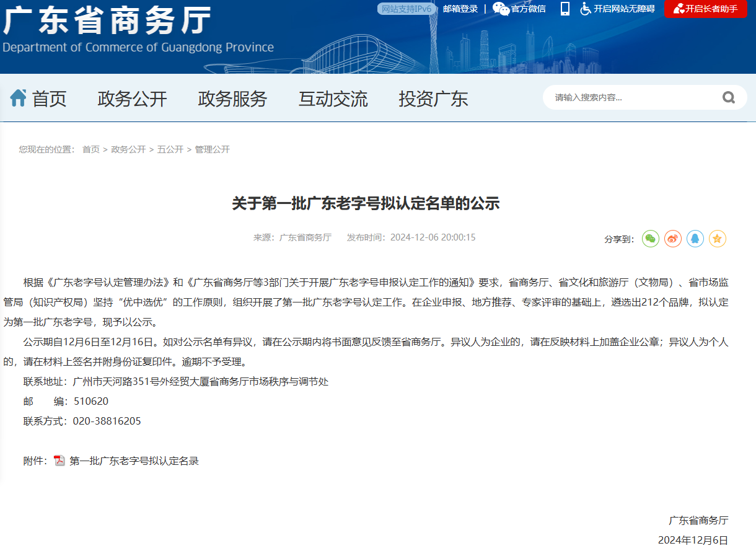Click the 官方微信 link text
Viewport: 756px width, 556px height.
click(x=529, y=9)
